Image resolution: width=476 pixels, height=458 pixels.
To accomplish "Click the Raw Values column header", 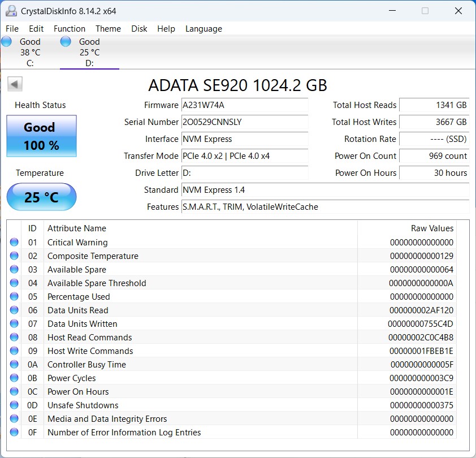I will [432, 228].
